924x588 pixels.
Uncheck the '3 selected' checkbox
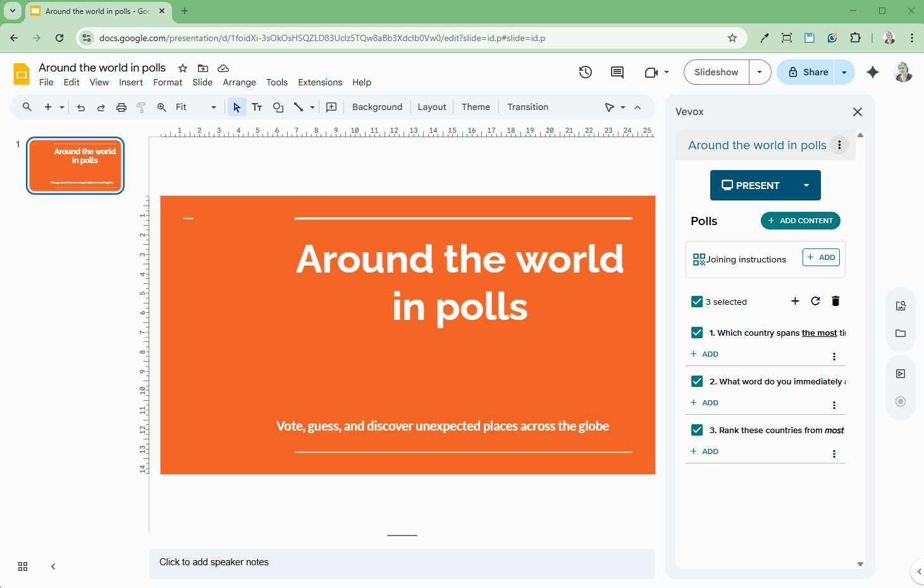[697, 302]
